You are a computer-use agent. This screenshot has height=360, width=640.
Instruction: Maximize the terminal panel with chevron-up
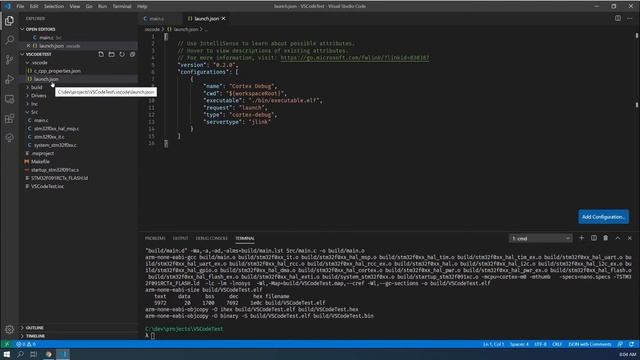click(618, 238)
